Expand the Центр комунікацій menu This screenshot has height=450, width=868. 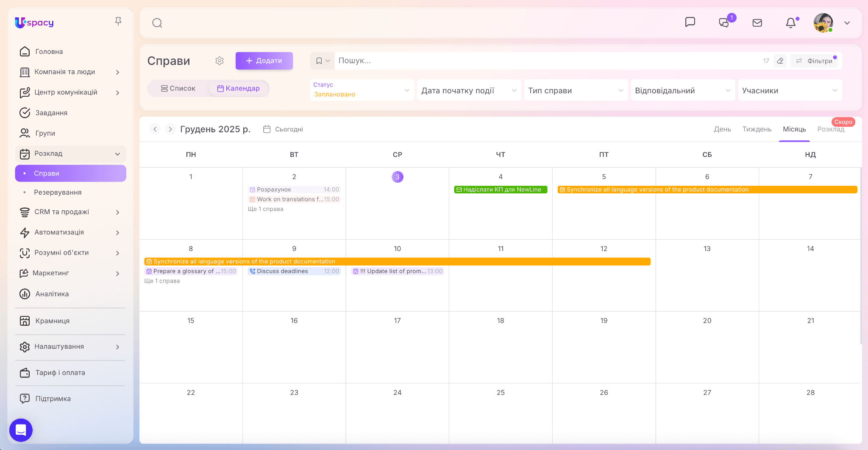[70, 92]
